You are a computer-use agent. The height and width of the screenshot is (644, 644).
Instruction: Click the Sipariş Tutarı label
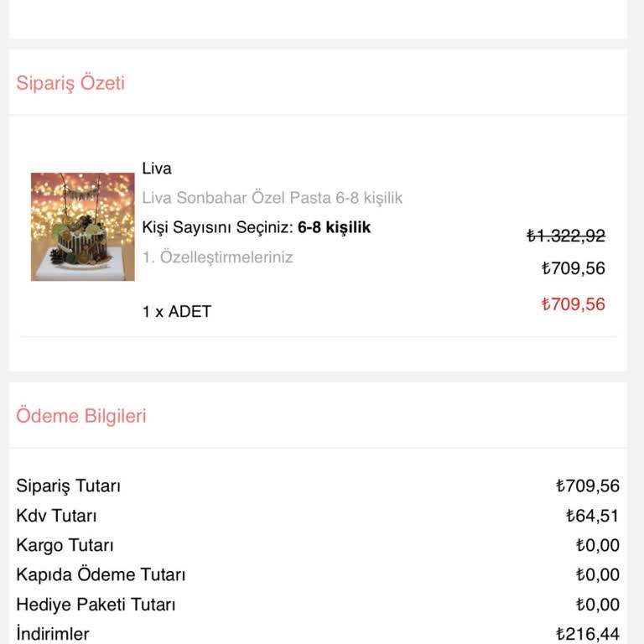[69, 486]
